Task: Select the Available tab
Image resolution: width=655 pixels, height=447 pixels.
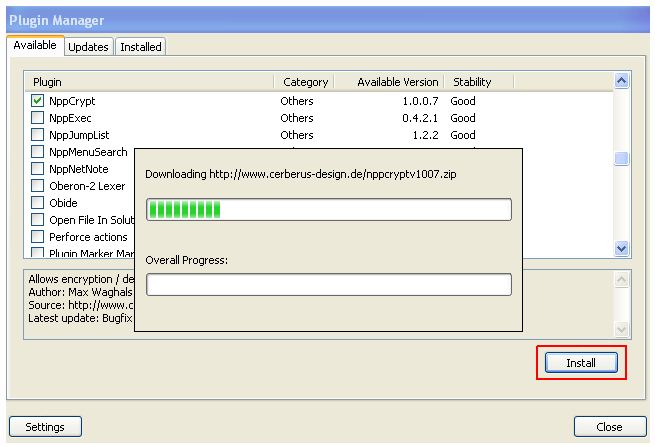Action: click(35, 46)
